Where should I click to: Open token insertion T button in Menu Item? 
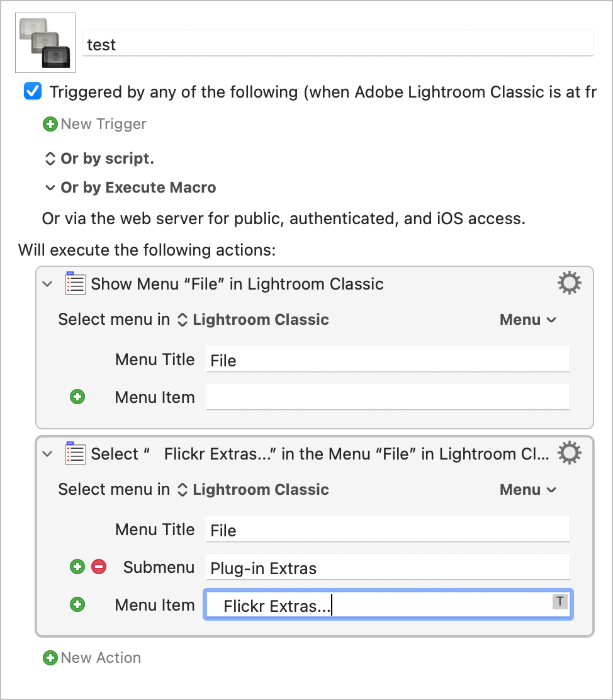click(x=560, y=601)
